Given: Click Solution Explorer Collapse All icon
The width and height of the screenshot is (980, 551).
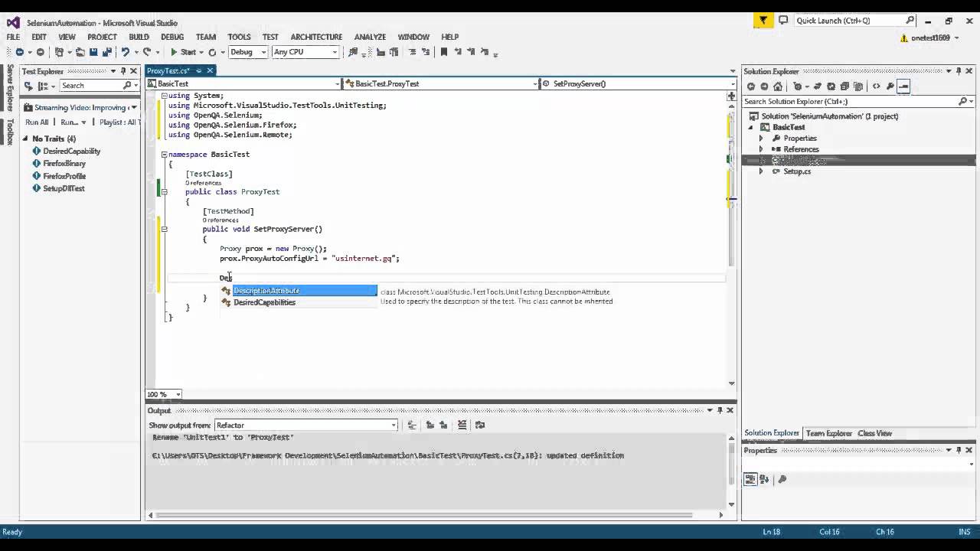Looking at the screenshot, I should (844, 86).
